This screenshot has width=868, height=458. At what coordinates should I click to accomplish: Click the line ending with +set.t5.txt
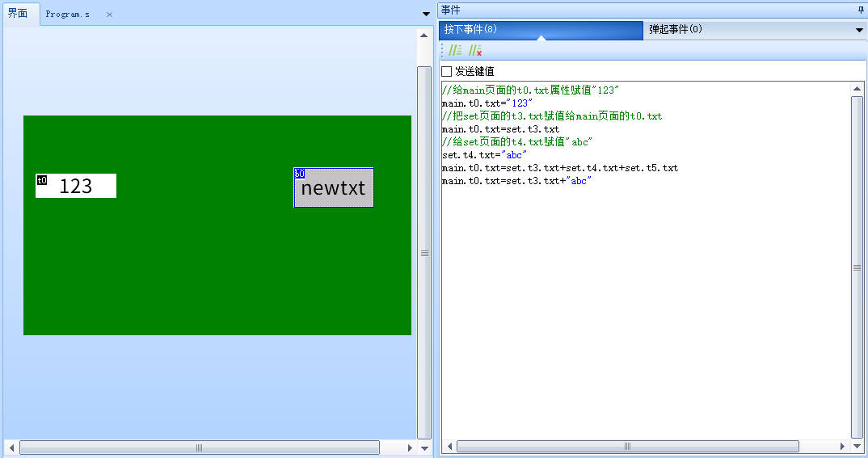[560, 168]
